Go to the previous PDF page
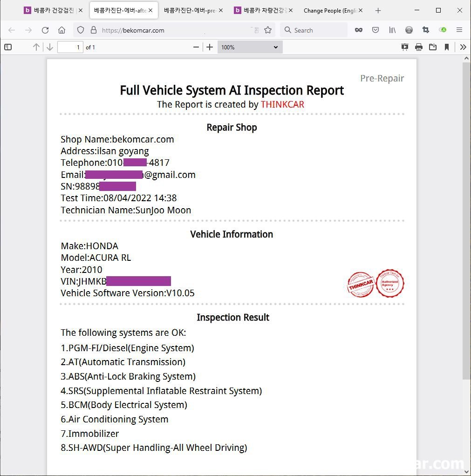Screen dimensions: 471x476 [x=36, y=47]
